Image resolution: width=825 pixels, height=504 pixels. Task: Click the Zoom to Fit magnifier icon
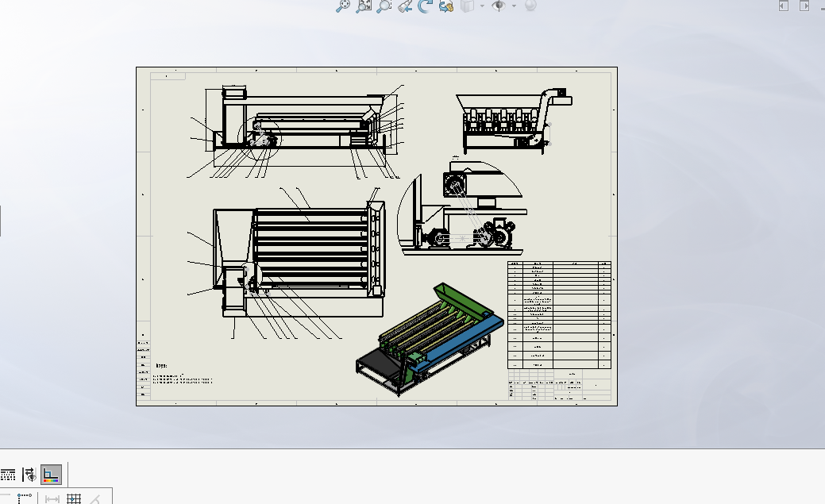(343, 6)
